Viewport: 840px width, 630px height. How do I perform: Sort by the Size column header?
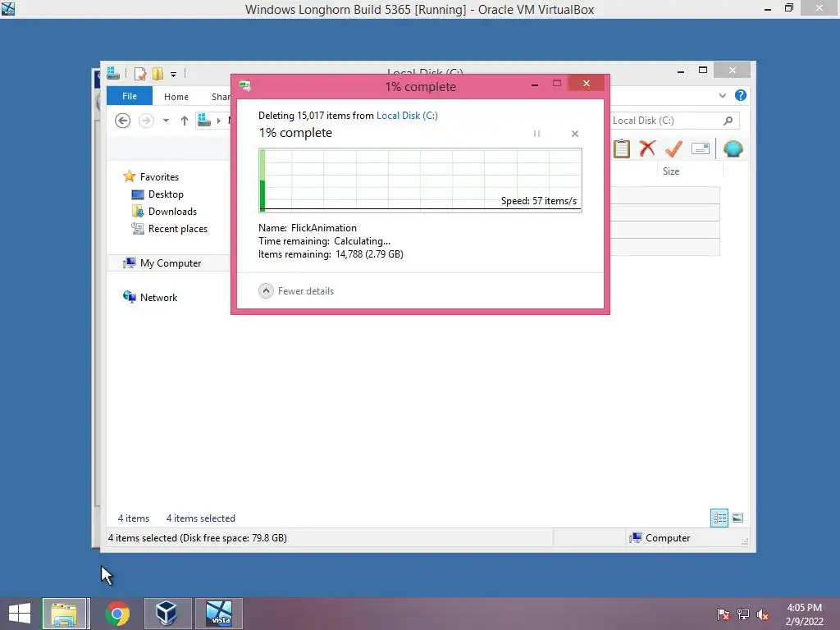671,171
